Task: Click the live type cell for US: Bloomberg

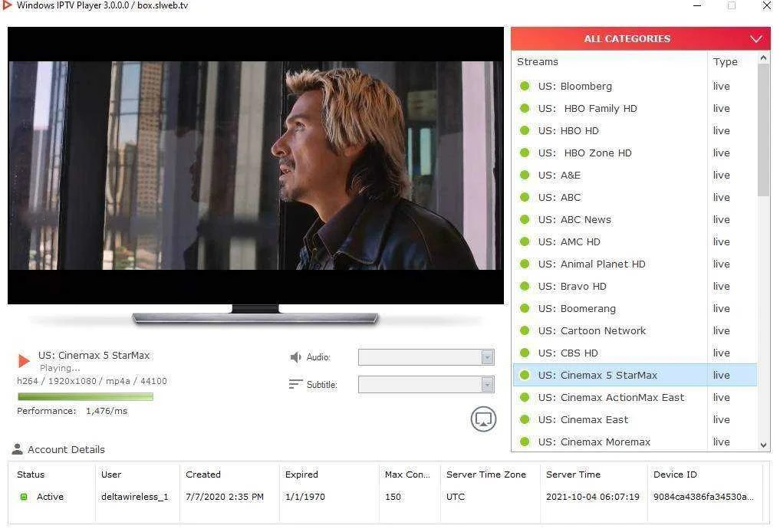Action: point(721,86)
